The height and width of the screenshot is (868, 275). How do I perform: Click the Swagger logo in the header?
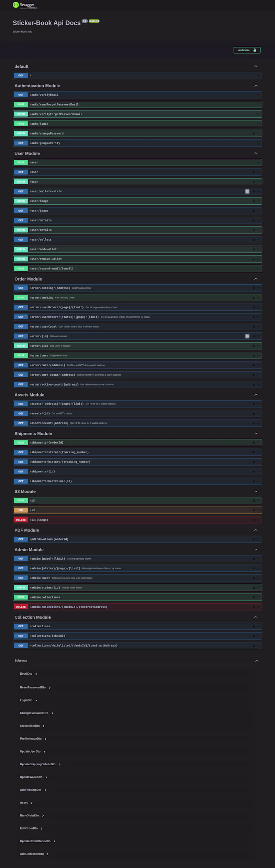tap(24, 5)
